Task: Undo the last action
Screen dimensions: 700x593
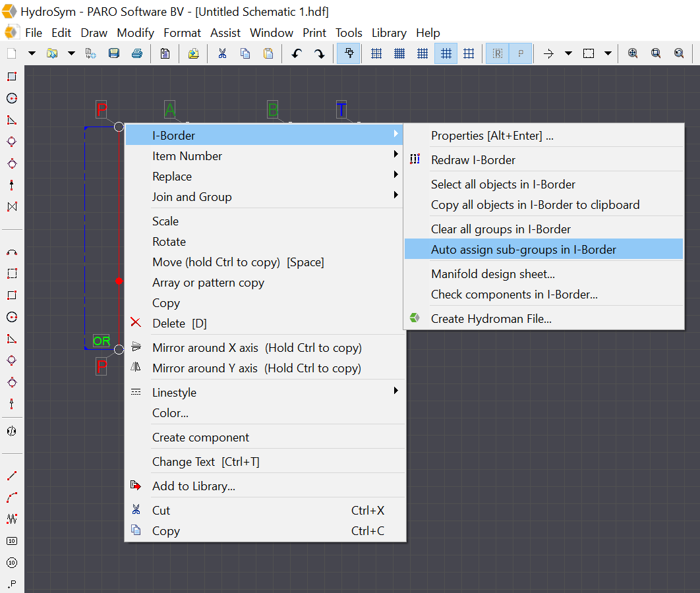Action: (297, 53)
